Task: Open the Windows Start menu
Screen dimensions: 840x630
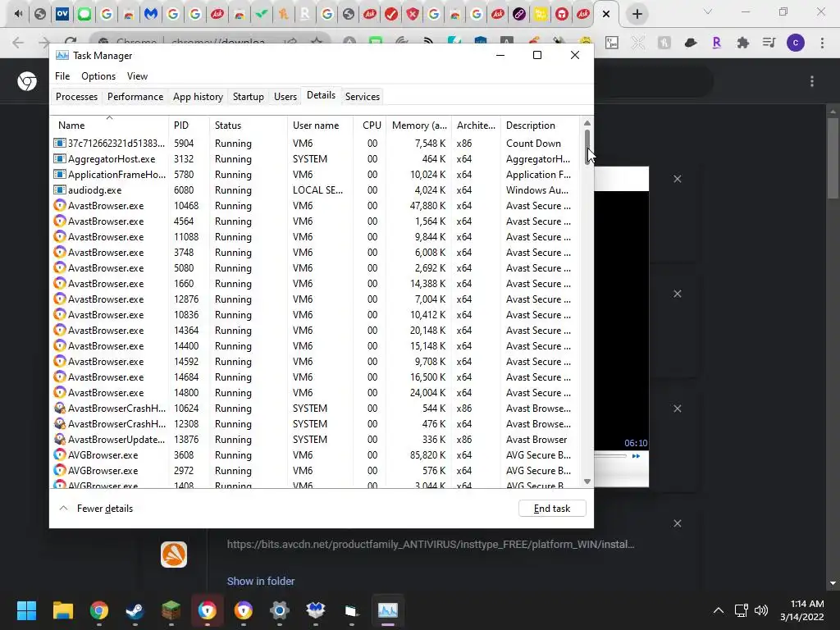Action: pos(26,610)
